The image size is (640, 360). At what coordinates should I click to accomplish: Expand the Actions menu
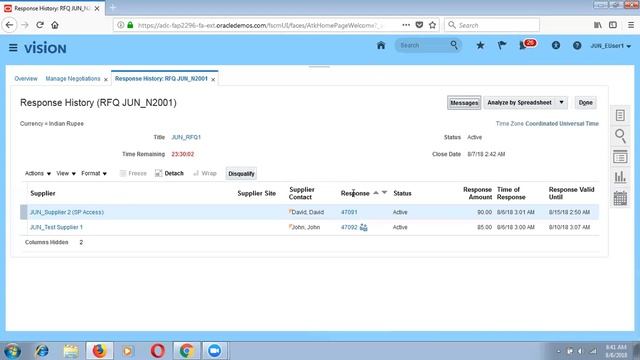(38, 173)
